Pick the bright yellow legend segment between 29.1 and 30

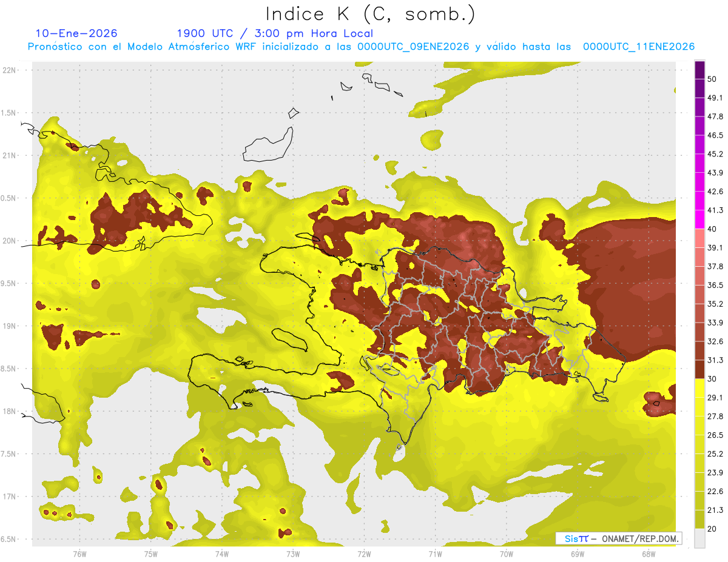(x=699, y=388)
